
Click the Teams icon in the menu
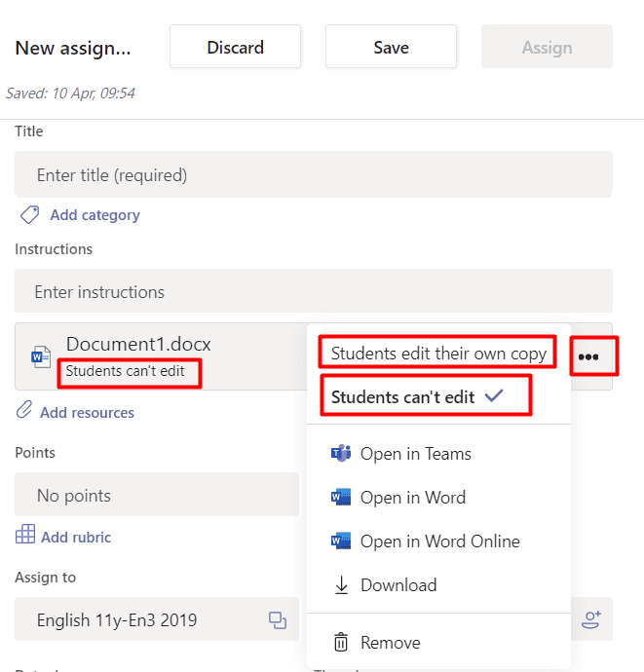coord(341,454)
